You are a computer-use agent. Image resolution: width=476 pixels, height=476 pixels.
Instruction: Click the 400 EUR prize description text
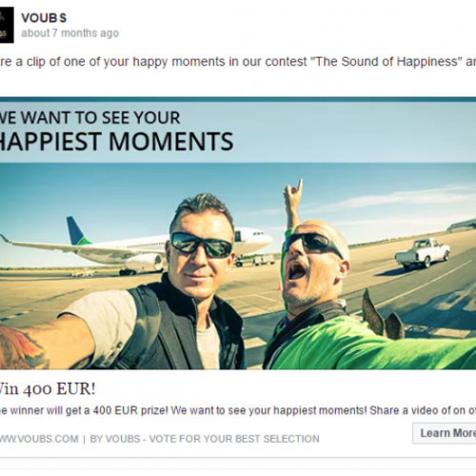tap(238, 410)
